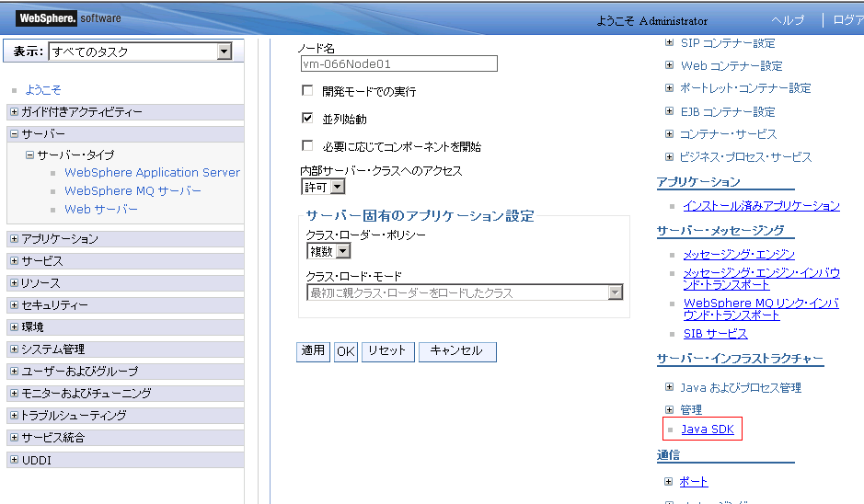Expand Web コンテナー設定 plus icon
This screenshot has height=504, width=864.
click(669, 65)
